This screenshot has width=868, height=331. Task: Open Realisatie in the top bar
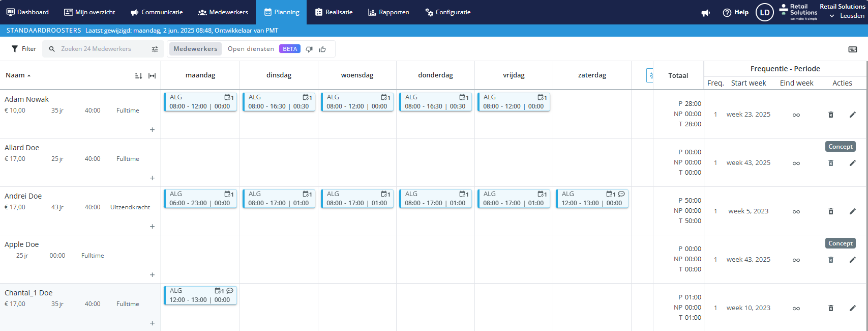pyautogui.click(x=334, y=12)
